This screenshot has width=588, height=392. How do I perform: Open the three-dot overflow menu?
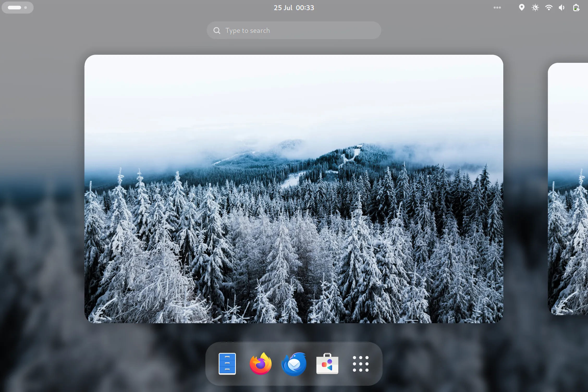497,8
